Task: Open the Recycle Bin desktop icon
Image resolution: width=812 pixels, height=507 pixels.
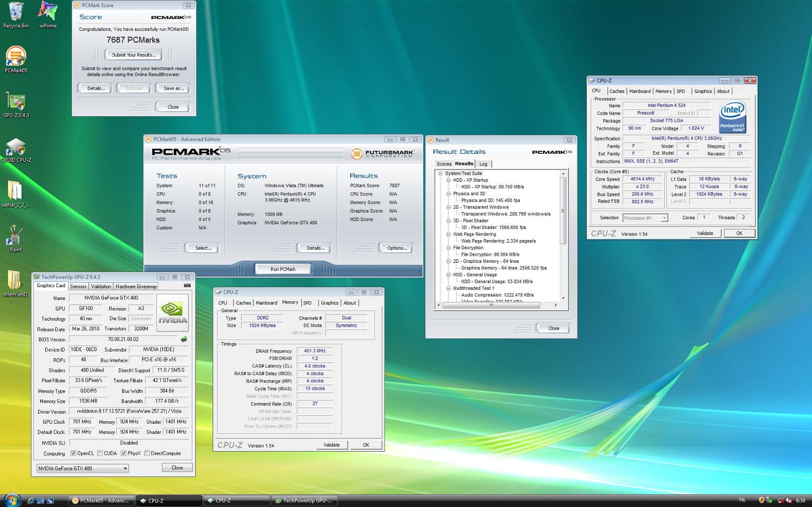Action: tap(16, 15)
